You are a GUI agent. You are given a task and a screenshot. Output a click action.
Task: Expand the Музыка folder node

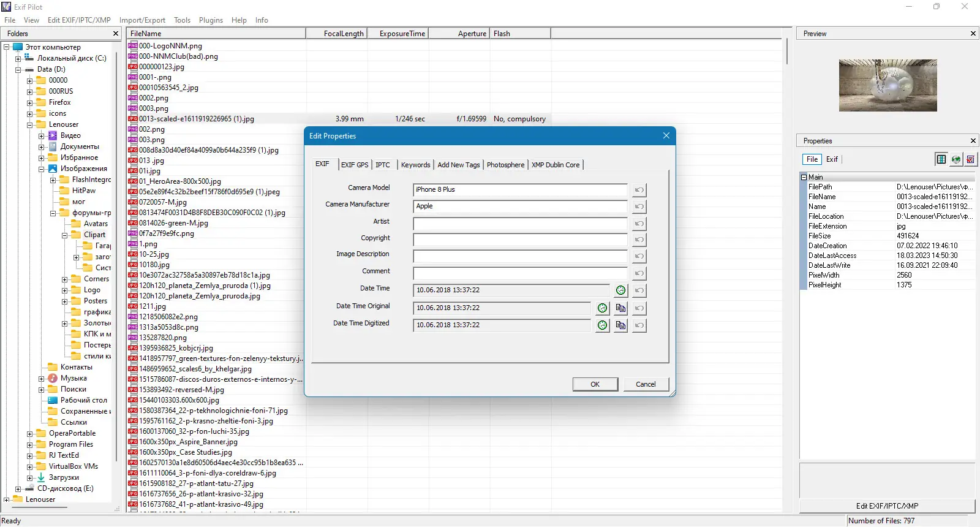click(41, 379)
